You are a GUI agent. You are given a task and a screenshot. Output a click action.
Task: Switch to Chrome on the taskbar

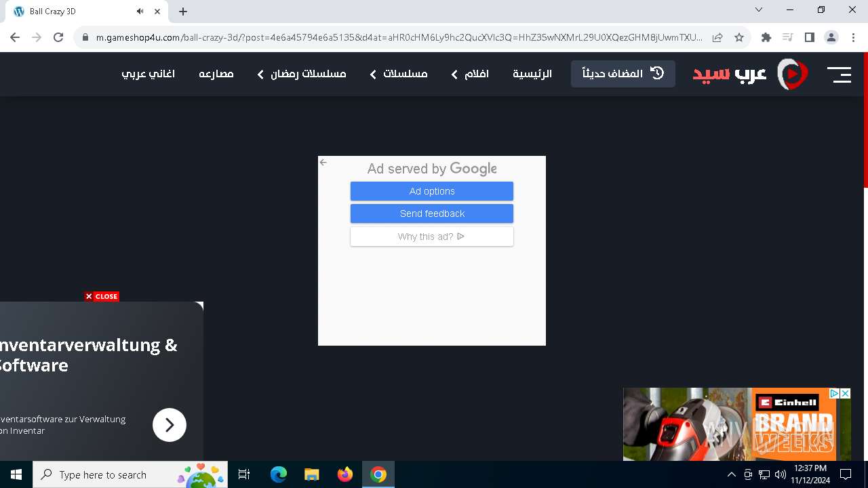click(378, 474)
